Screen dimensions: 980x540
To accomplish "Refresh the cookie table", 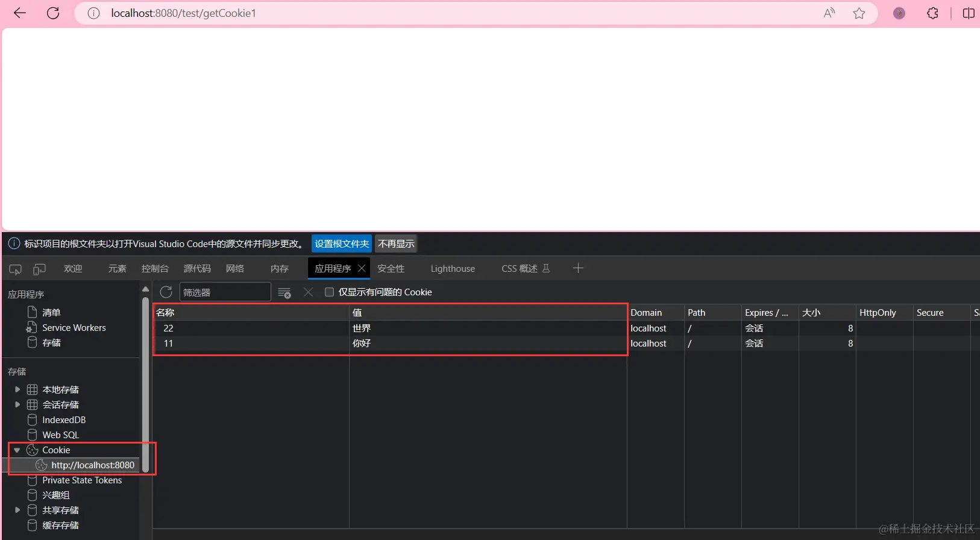I will click(x=166, y=292).
